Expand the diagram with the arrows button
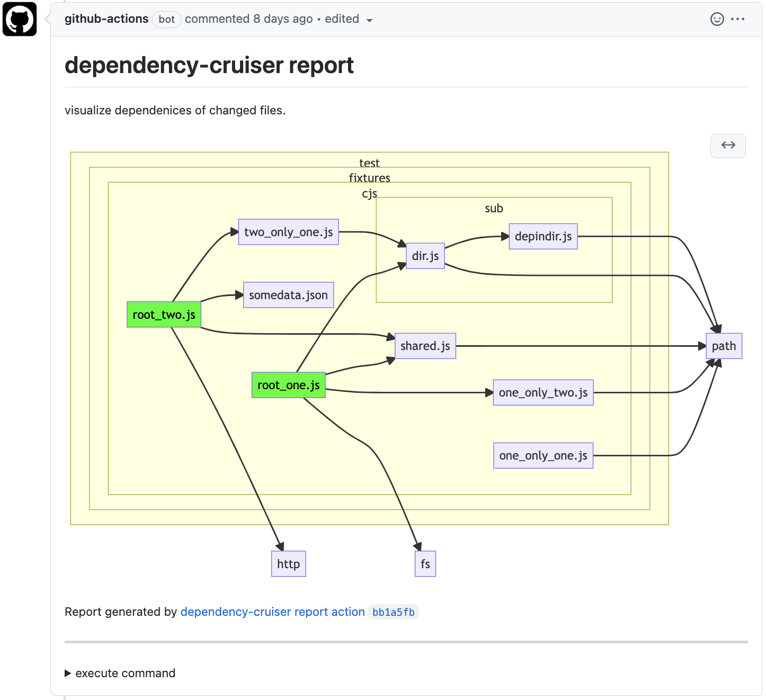 tap(728, 145)
